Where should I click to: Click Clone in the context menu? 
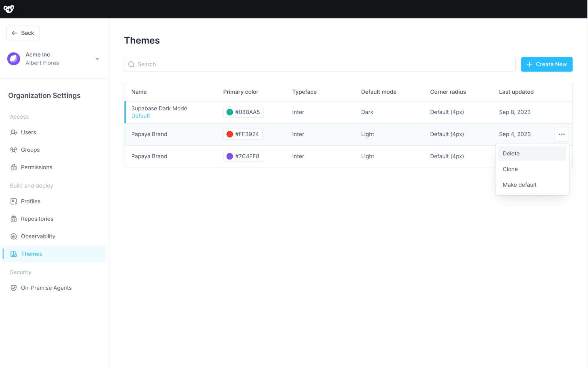click(x=510, y=169)
